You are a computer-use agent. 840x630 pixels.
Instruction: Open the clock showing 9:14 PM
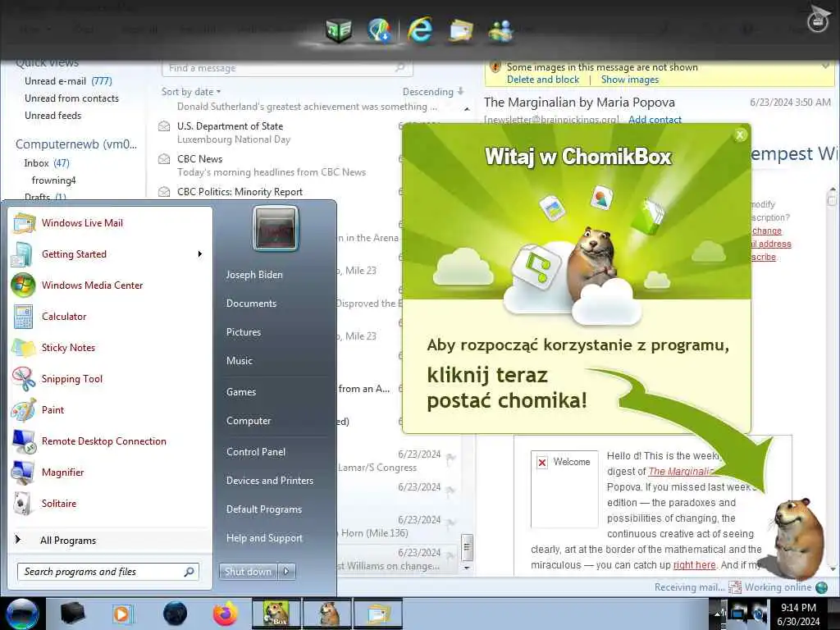click(798, 614)
